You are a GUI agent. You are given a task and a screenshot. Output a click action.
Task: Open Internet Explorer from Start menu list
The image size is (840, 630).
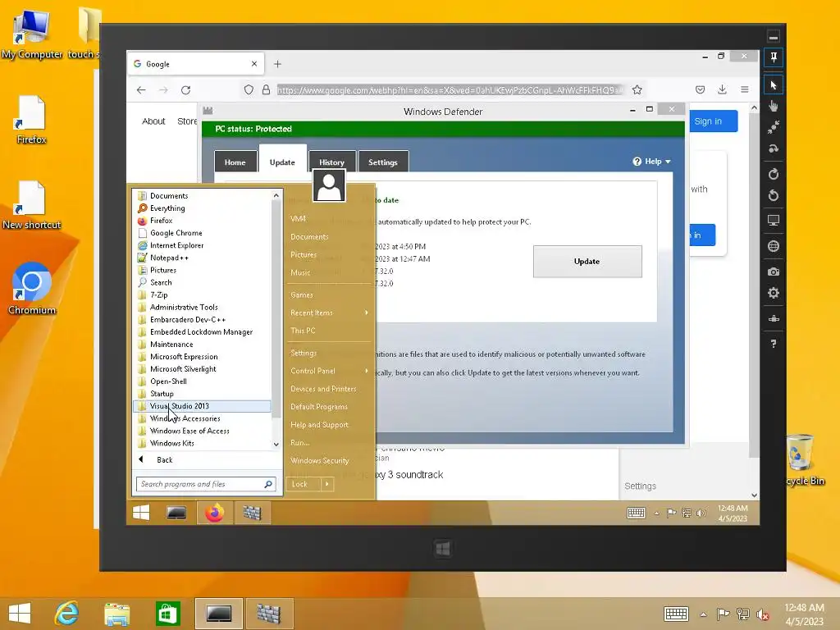(x=202, y=245)
